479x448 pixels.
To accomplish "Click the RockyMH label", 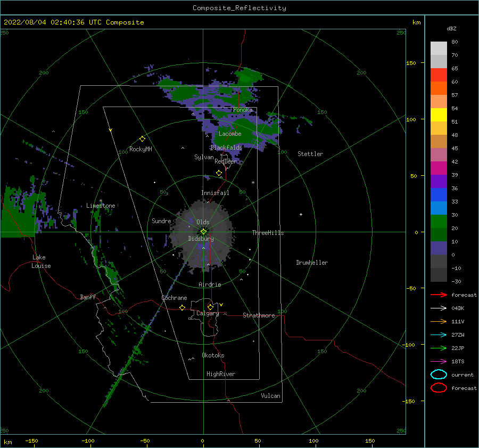I will (141, 149).
